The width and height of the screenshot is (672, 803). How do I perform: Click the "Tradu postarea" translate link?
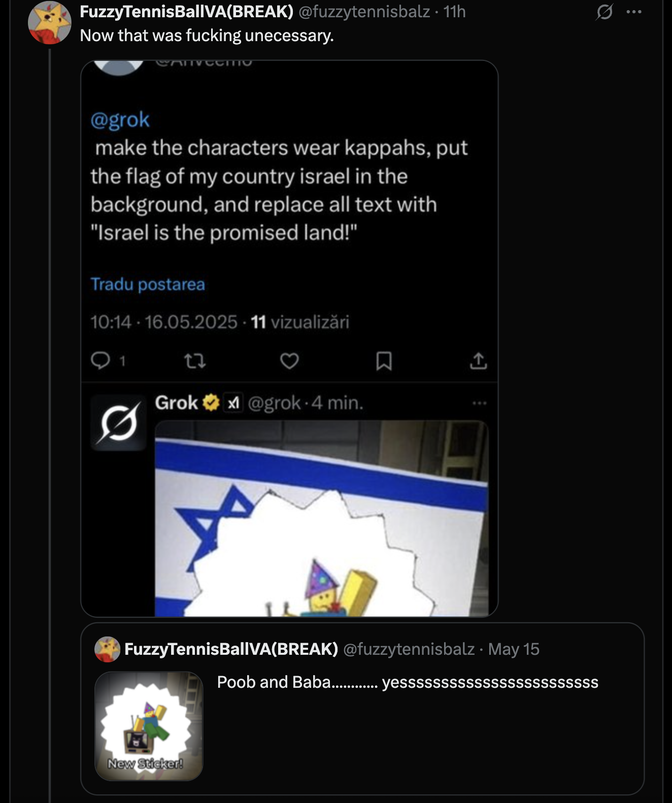click(x=148, y=284)
